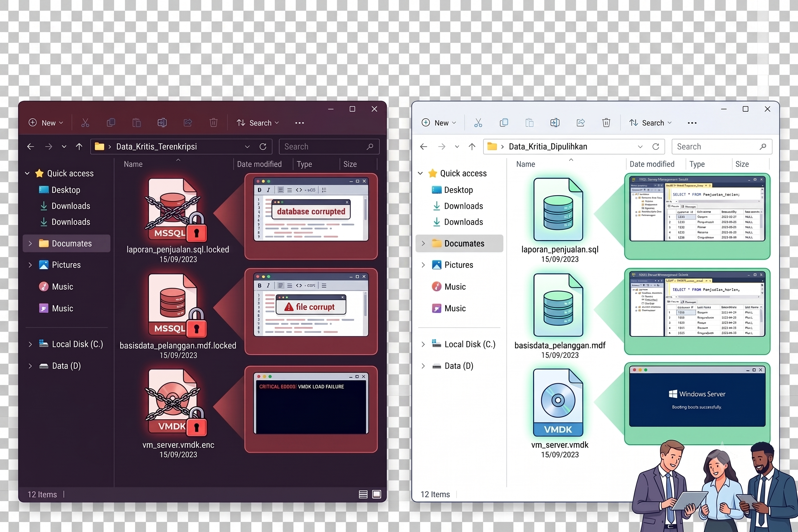This screenshot has height=532, width=798.
Task: Click the Cut scissors icon in light window
Action: [478, 122]
